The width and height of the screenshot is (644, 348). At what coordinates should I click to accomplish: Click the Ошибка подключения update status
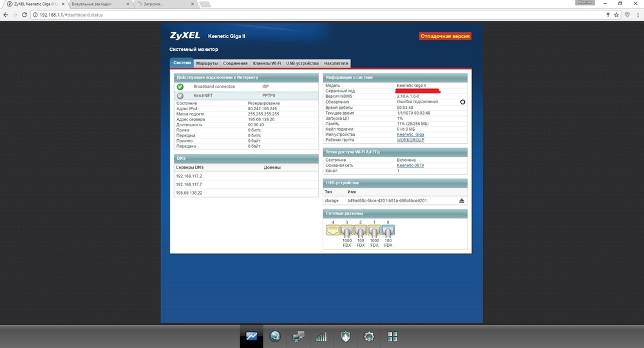(417, 102)
